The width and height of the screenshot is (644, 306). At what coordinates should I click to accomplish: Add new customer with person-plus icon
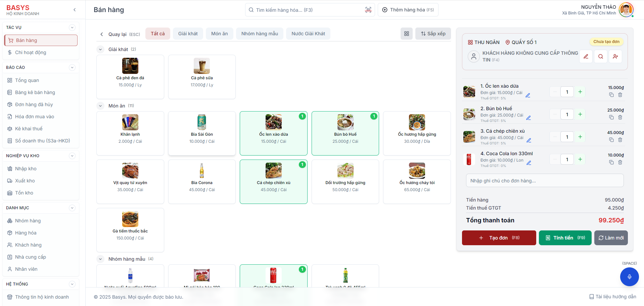pyautogui.click(x=615, y=56)
